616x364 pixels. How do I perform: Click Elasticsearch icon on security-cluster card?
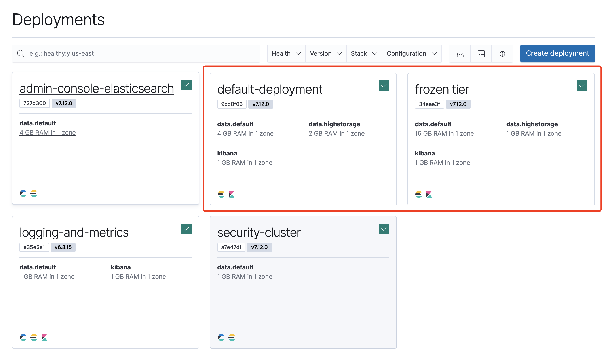232,337
